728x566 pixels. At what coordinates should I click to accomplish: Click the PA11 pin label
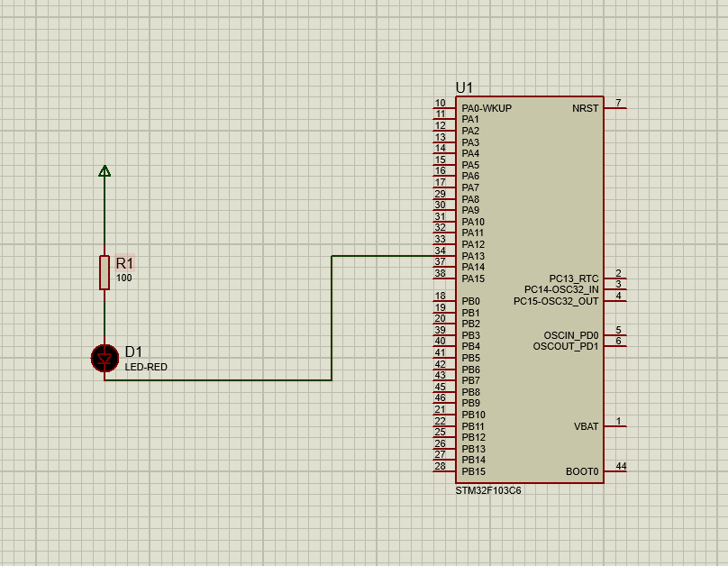click(473, 233)
